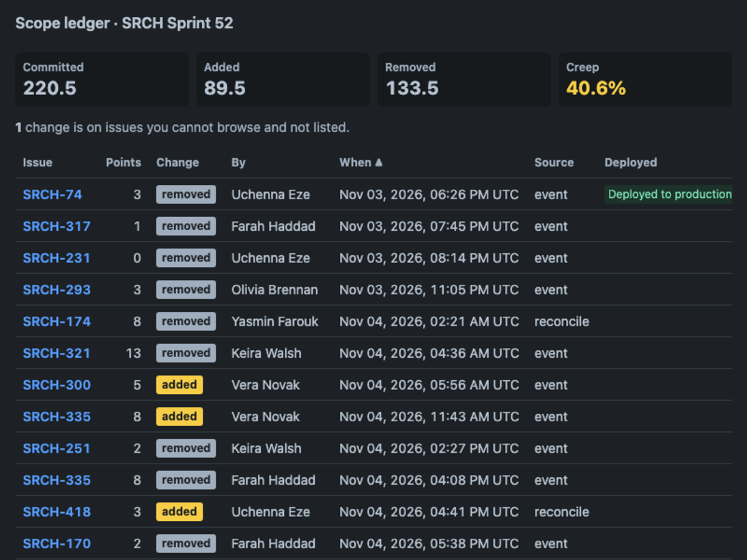Open issue SRCH-300 link

click(57, 385)
